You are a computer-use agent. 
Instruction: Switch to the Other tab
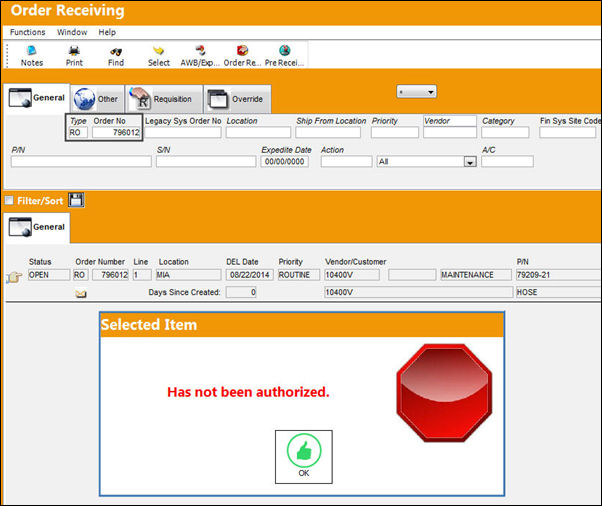98,99
